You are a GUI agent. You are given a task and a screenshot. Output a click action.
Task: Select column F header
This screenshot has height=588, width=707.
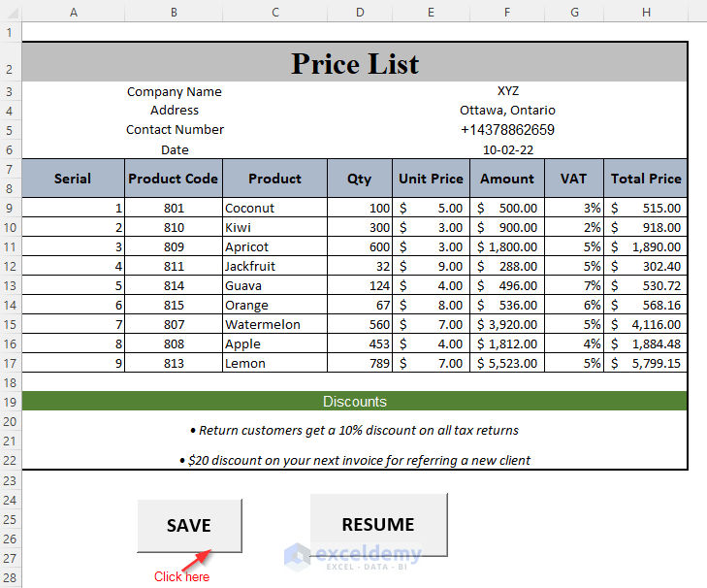pos(507,13)
